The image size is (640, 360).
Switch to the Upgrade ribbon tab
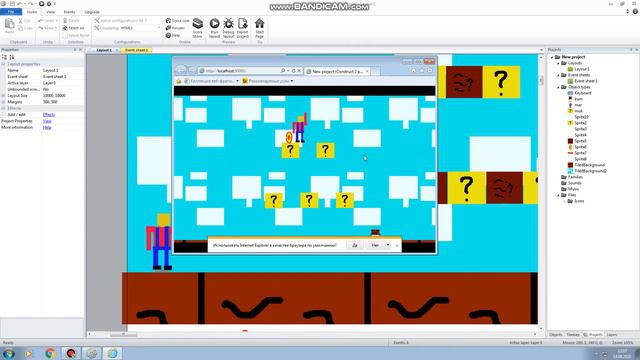(x=92, y=12)
